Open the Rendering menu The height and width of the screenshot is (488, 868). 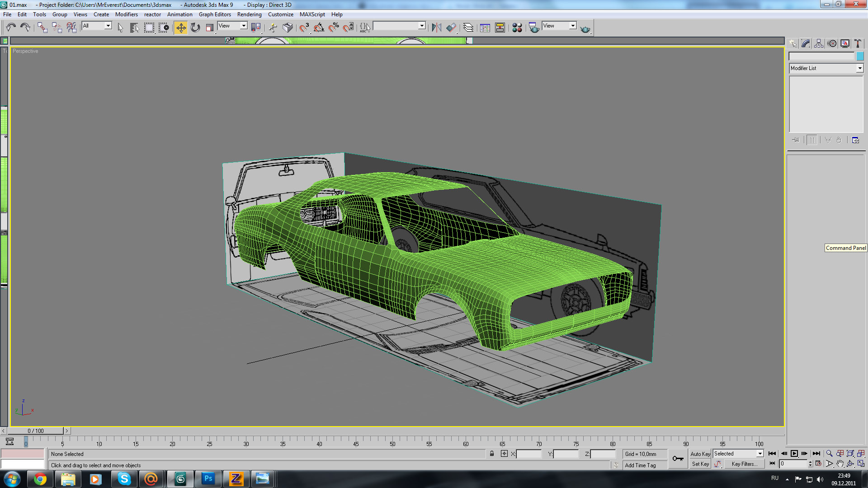(x=249, y=14)
